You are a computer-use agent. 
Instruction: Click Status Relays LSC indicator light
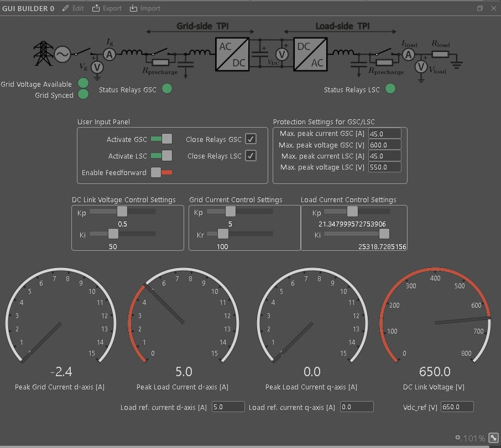point(390,88)
